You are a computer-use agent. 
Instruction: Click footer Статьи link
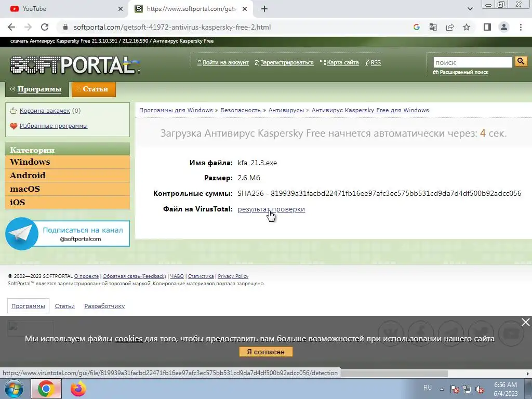65,306
